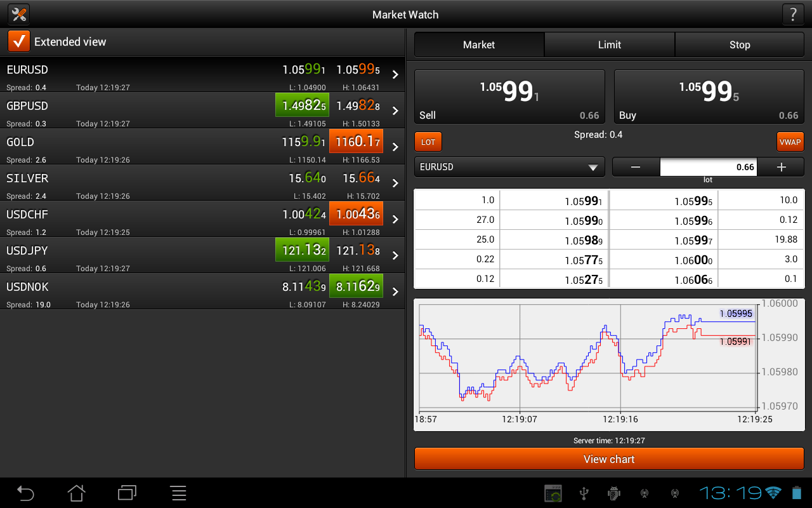
Task: Tap the blue 1.05995 chart price label
Action: 736,314
